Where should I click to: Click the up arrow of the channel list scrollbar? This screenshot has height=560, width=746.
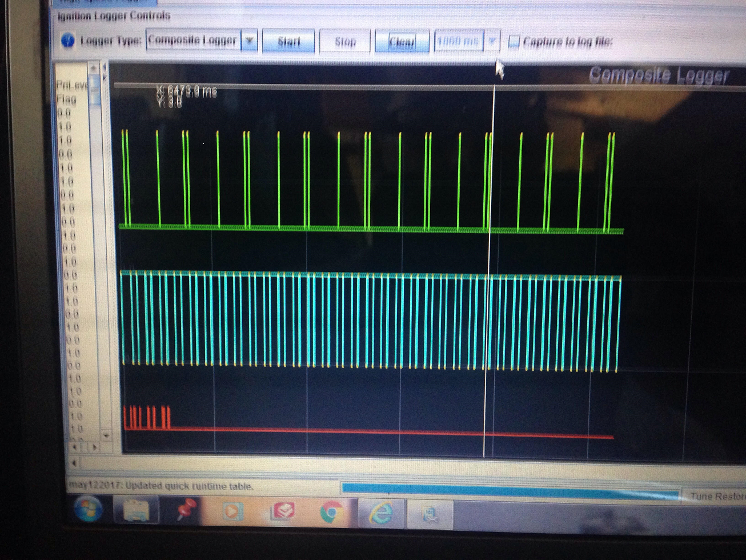click(94, 69)
